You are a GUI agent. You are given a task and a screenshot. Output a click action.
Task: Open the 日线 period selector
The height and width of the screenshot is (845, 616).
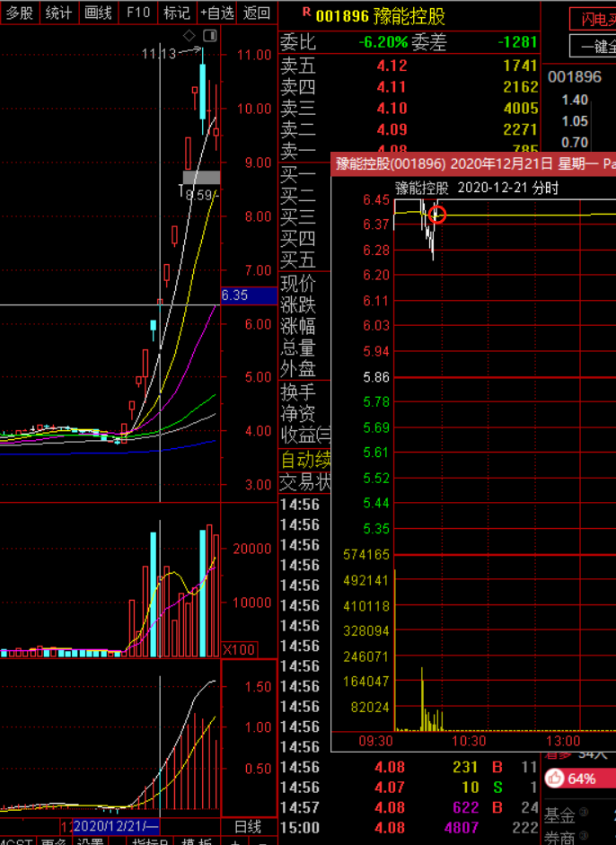248,826
